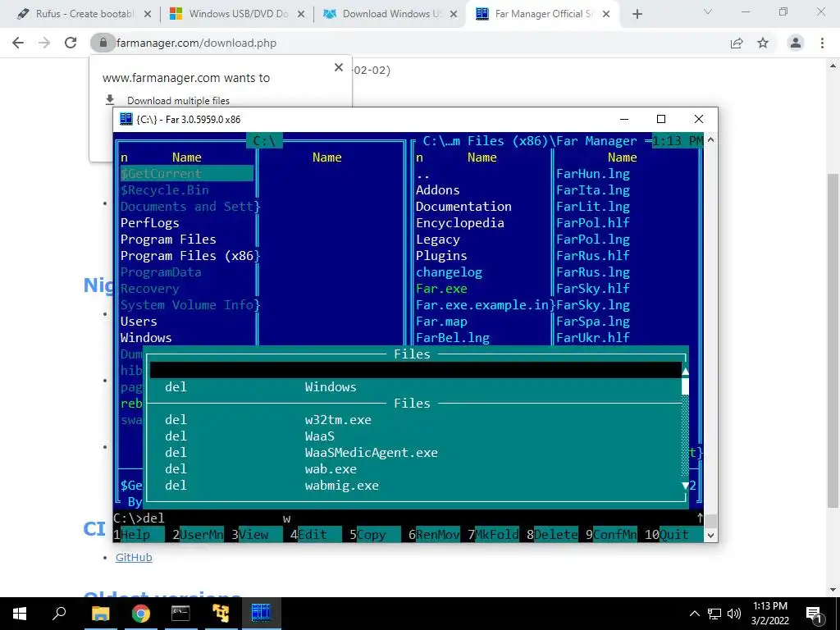
Task: Click the Far window title icon
Action: point(126,119)
